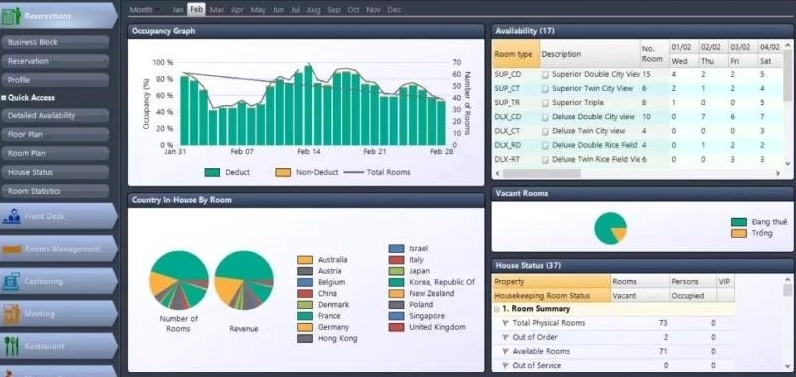796x377 pixels.
Task: Click the Number of Rooms pie chart
Action: [179, 280]
